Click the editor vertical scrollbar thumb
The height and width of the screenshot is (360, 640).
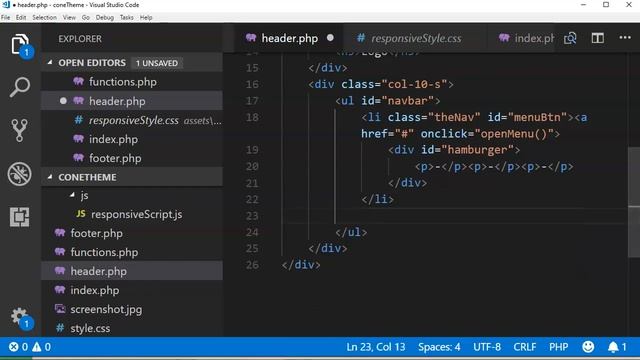[x=634, y=202]
